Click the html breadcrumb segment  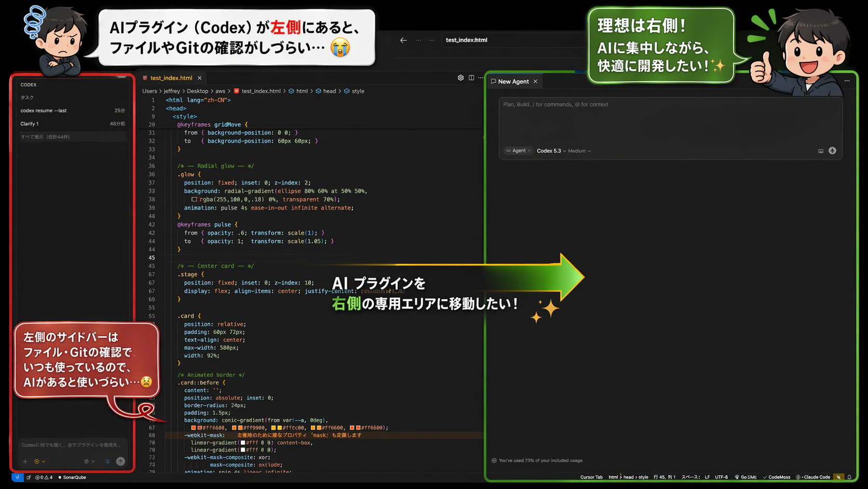coord(298,91)
